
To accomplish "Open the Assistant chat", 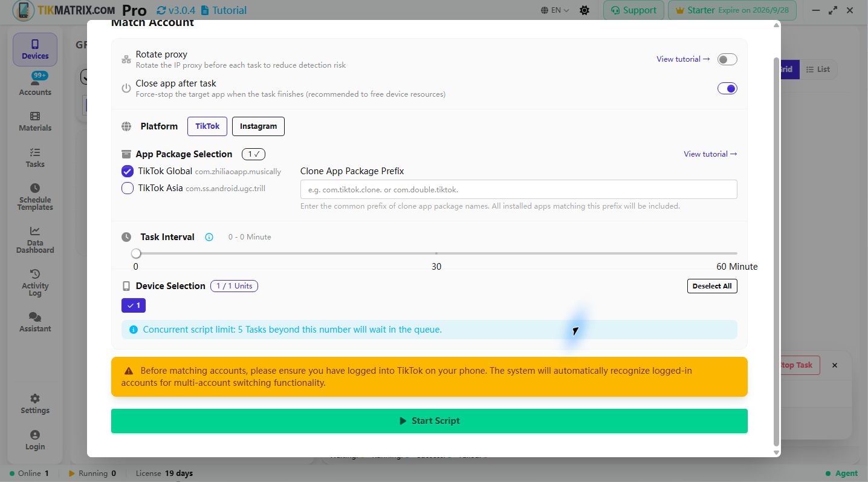I will click(35, 322).
